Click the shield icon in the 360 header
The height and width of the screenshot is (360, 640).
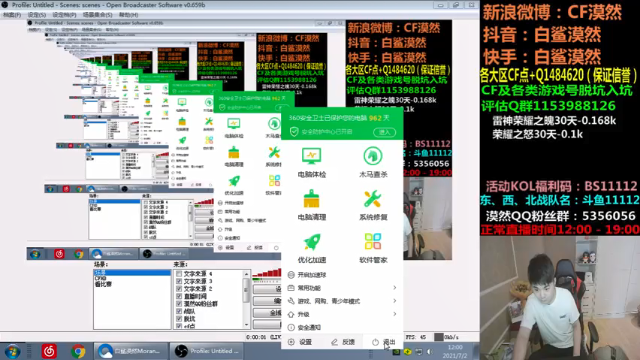pos(294,132)
